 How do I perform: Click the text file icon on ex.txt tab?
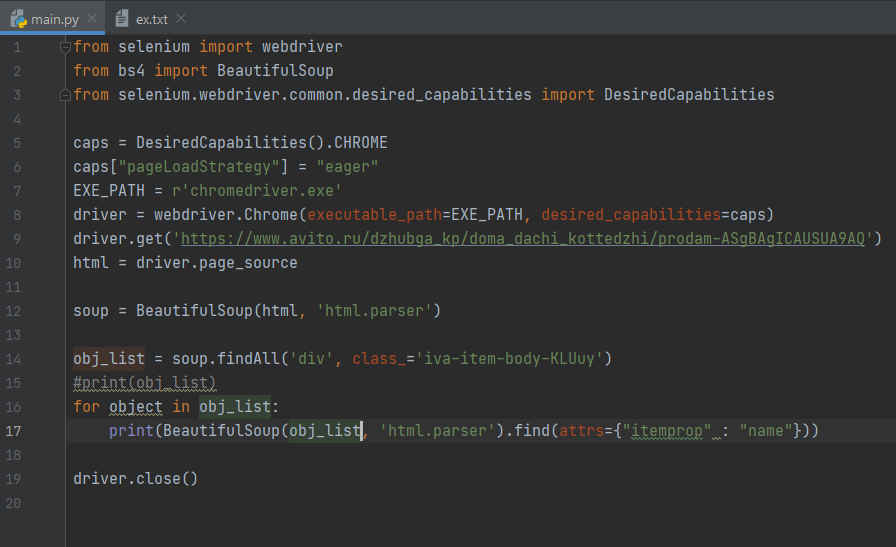(x=122, y=18)
